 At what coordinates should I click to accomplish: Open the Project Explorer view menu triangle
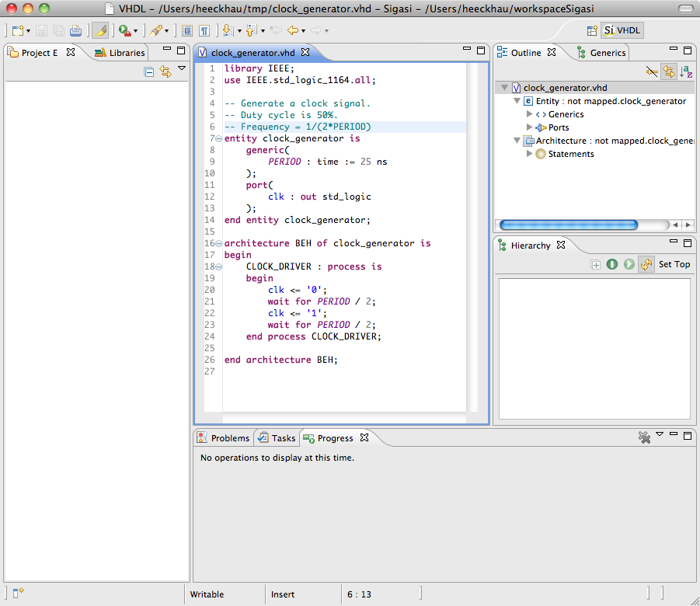pyautogui.click(x=182, y=68)
